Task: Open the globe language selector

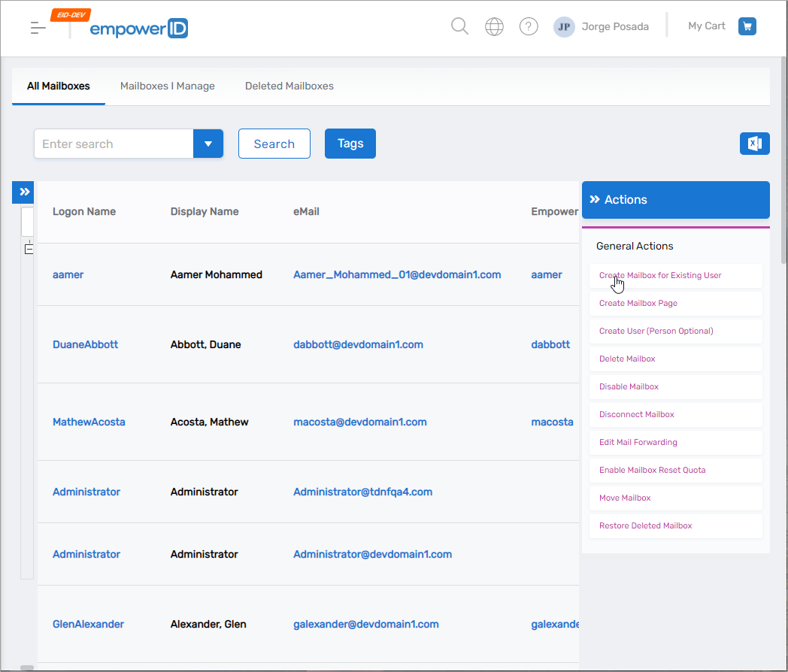Action: tap(494, 27)
